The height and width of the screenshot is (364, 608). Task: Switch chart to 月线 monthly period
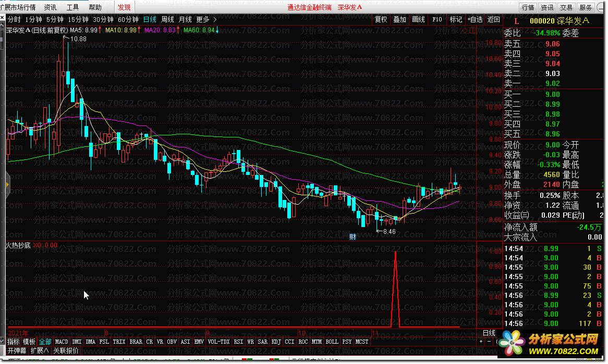[x=185, y=19]
